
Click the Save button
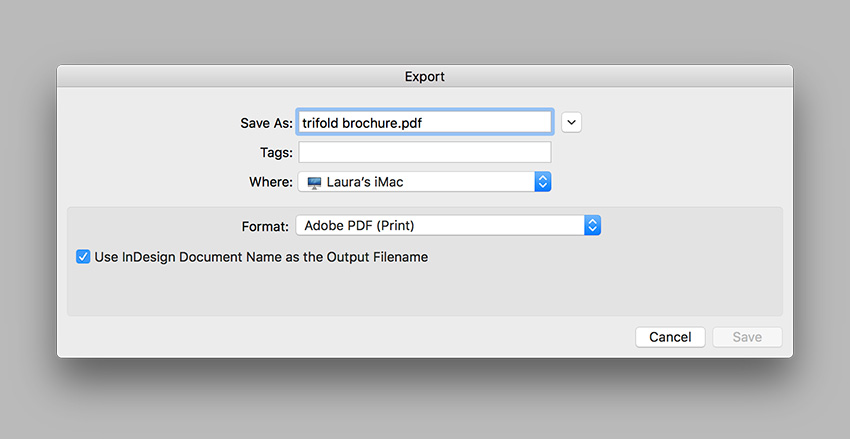click(747, 337)
